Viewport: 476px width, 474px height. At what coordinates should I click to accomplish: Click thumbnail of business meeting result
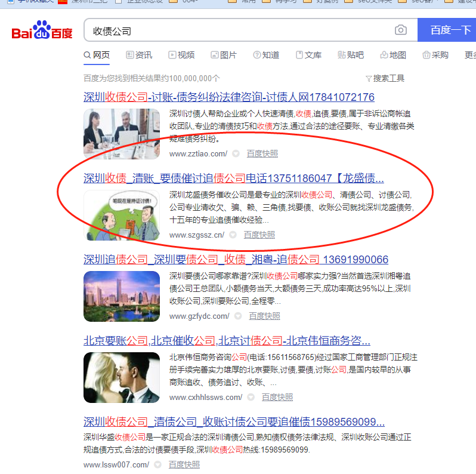(x=122, y=134)
